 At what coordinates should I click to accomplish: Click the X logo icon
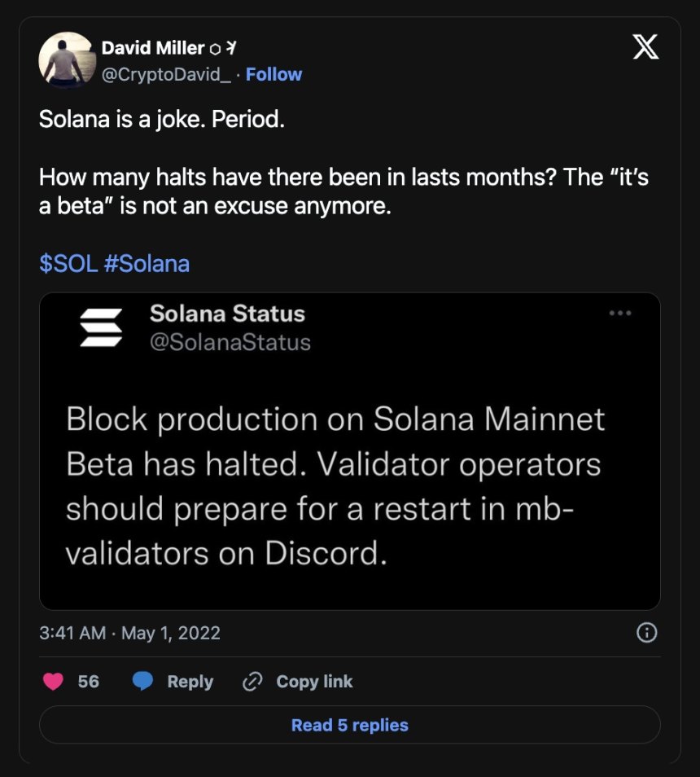tap(646, 48)
